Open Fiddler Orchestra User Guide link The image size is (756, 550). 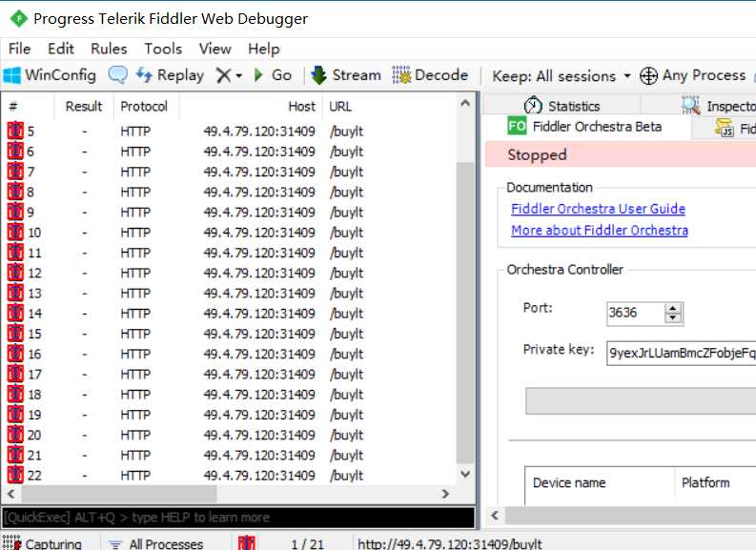coord(598,209)
